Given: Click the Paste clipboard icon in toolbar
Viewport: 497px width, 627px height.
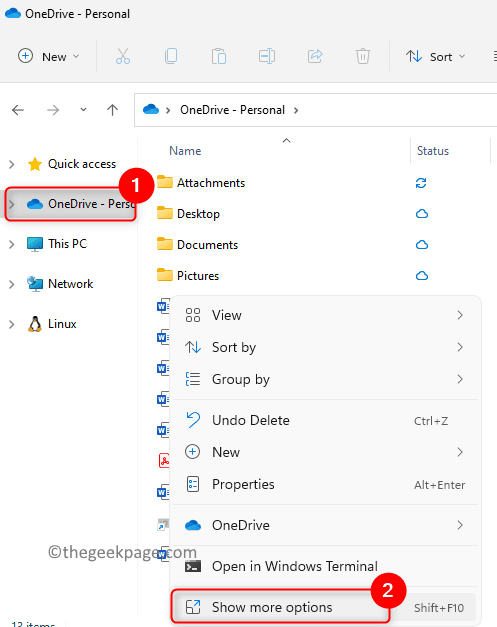Looking at the screenshot, I should point(219,56).
